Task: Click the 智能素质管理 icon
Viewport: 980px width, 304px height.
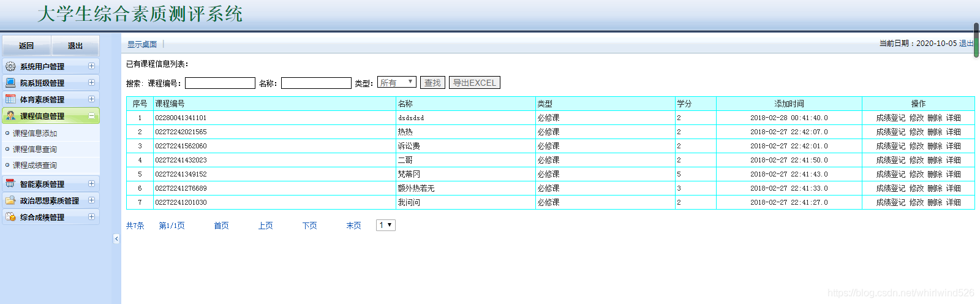Action: (10, 184)
